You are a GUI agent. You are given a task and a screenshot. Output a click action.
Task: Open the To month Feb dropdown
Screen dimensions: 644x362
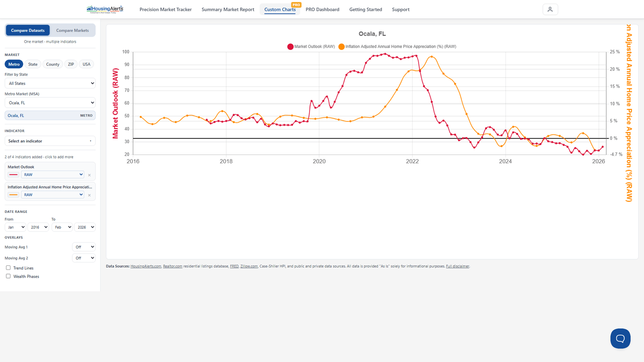click(x=62, y=227)
